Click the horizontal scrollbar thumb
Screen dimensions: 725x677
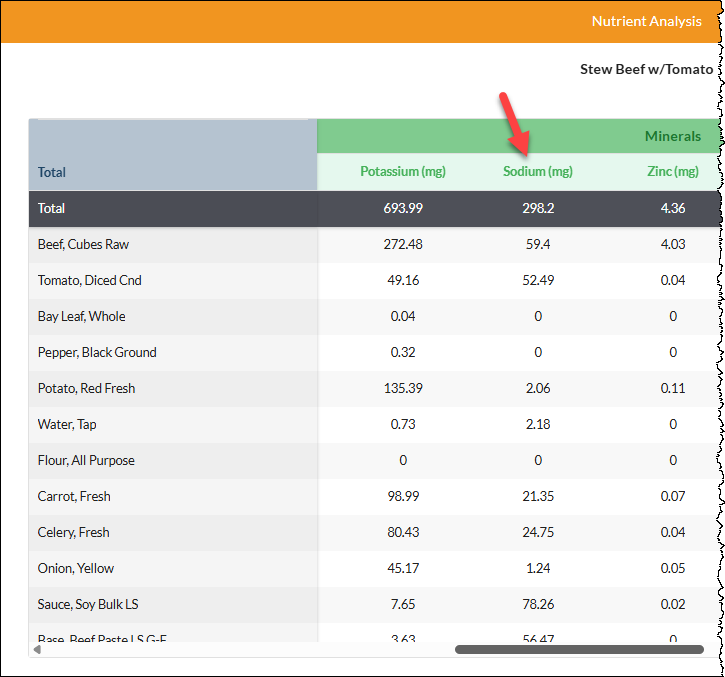579,650
